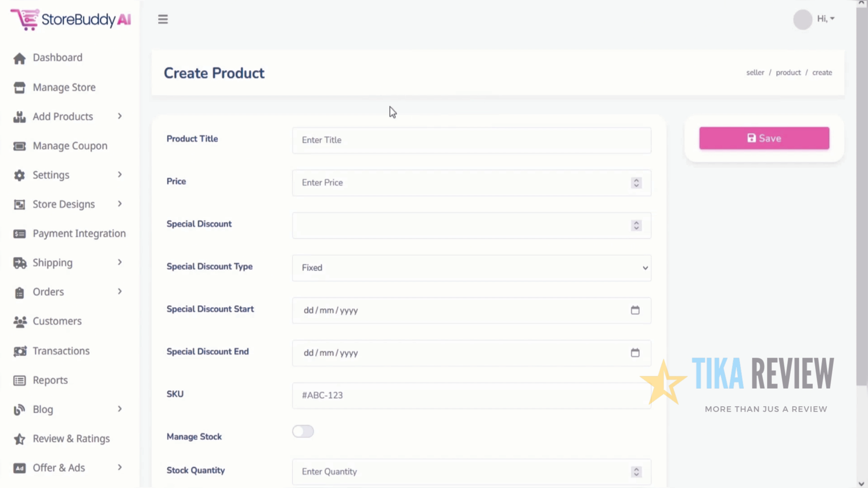The image size is (868, 488).
Task: Select the Payment Integration icon
Action: [19, 234]
